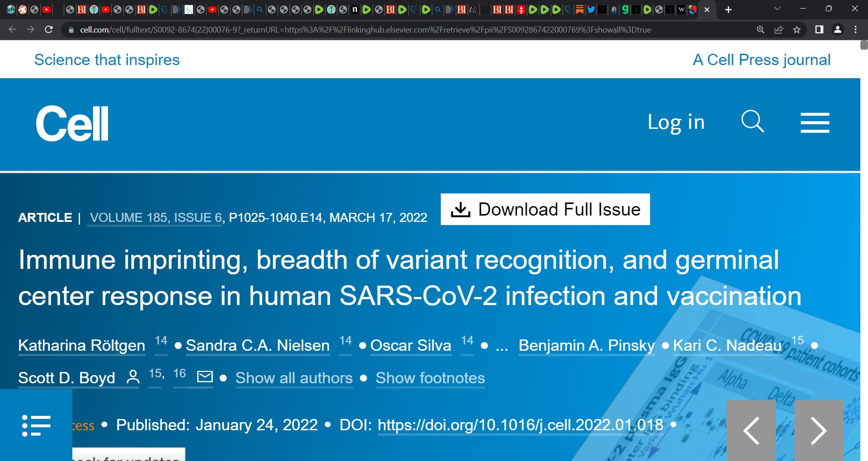Switch to the 'DR' favicon tab
The height and width of the screenshot is (461, 868).
pos(473,9)
